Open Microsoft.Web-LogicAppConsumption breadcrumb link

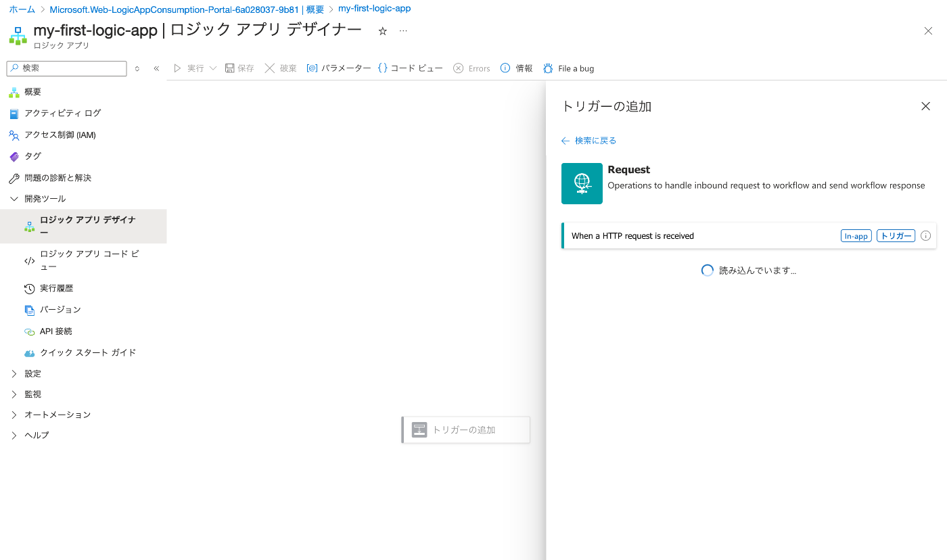187,9
